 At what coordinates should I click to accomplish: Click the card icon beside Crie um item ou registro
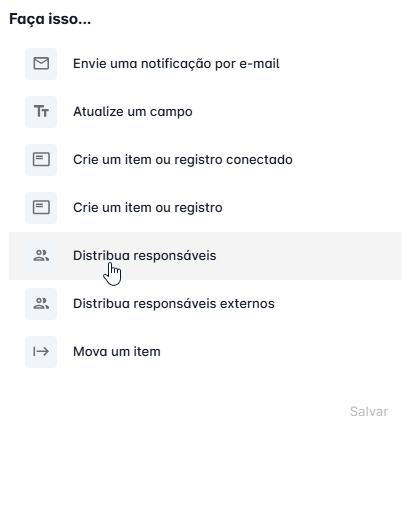click(x=41, y=208)
